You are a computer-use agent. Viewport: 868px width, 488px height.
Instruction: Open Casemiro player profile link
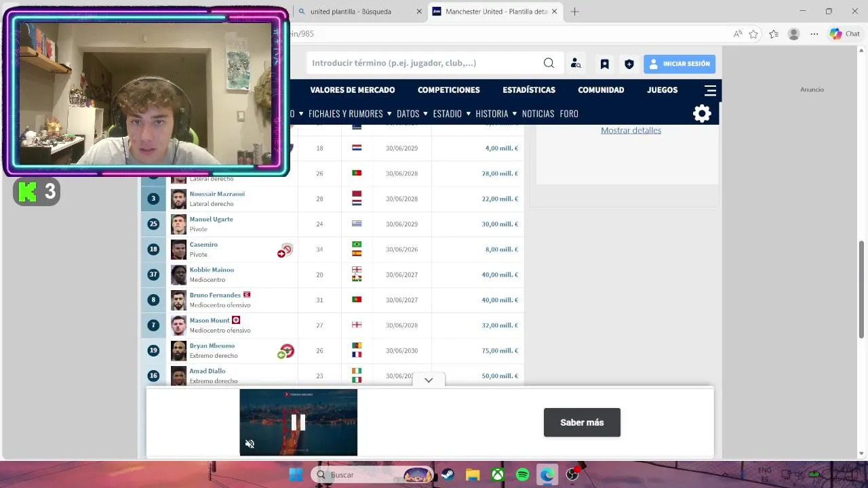click(x=203, y=245)
